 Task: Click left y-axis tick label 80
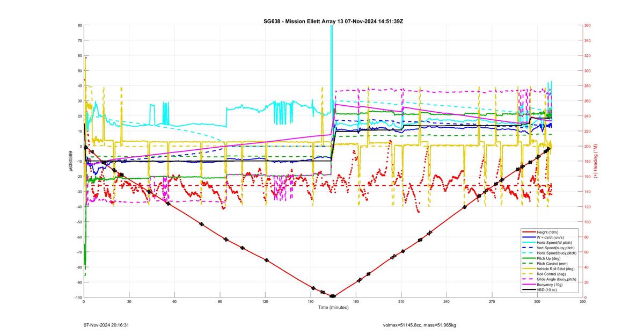point(79,25)
